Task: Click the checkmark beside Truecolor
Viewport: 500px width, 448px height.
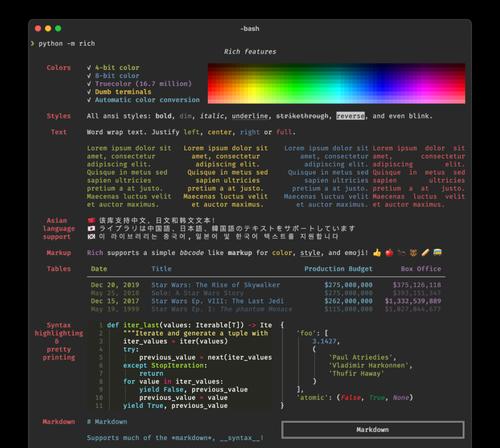Action: [x=89, y=84]
